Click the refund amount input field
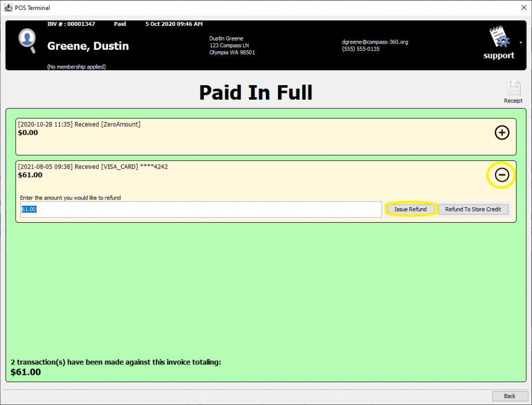This screenshot has height=405, width=532. tap(201, 209)
